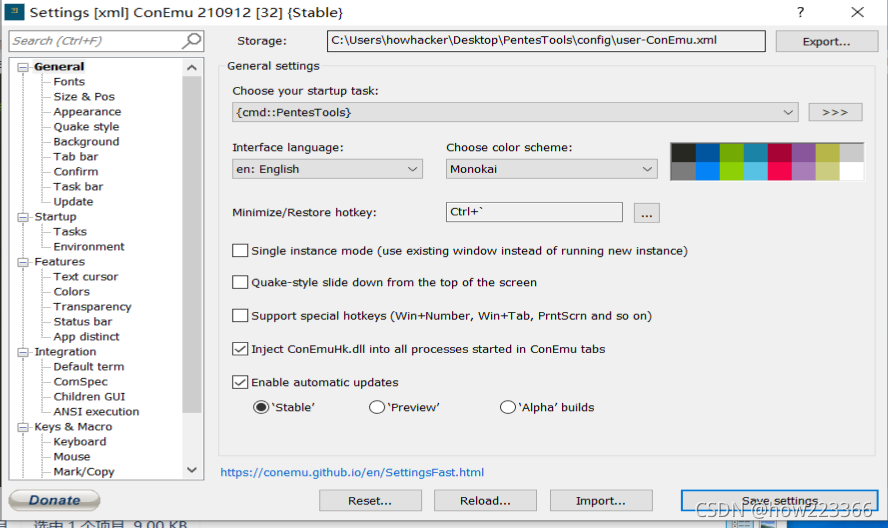Click tree scrollbar up arrow
The width and height of the screenshot is (888, 528).
click(192, 68)
